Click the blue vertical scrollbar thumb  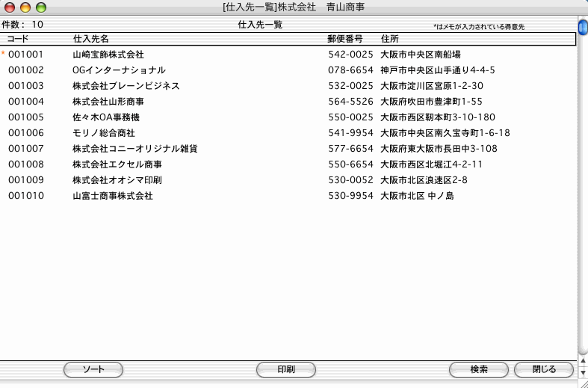583,28
